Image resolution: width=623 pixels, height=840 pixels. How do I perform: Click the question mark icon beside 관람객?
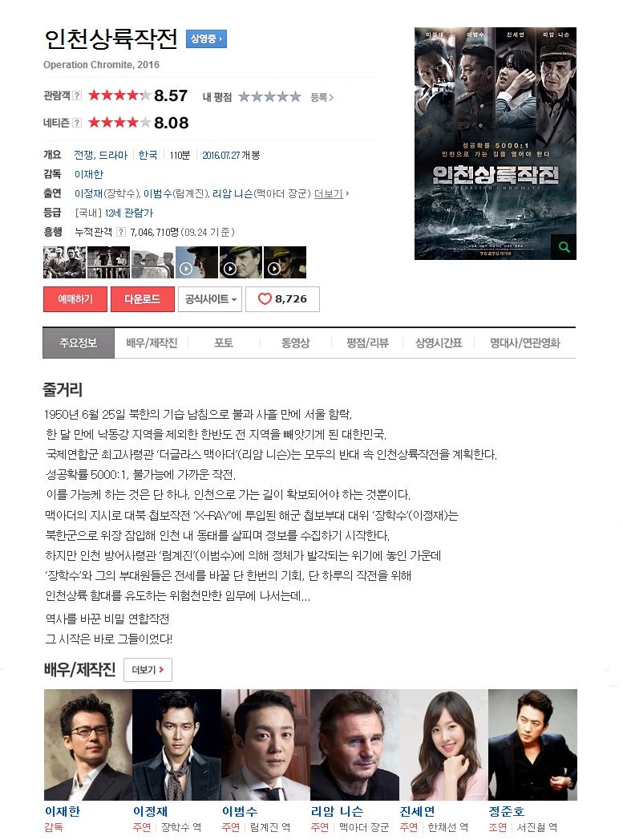77,95
